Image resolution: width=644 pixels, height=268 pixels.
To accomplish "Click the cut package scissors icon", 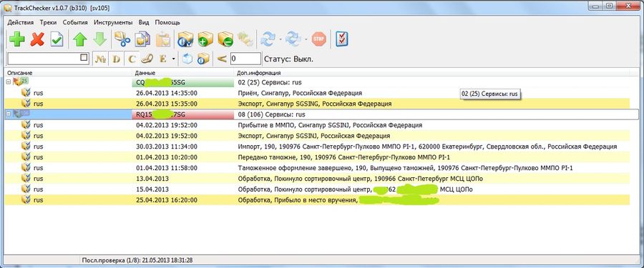I will 122,39.
